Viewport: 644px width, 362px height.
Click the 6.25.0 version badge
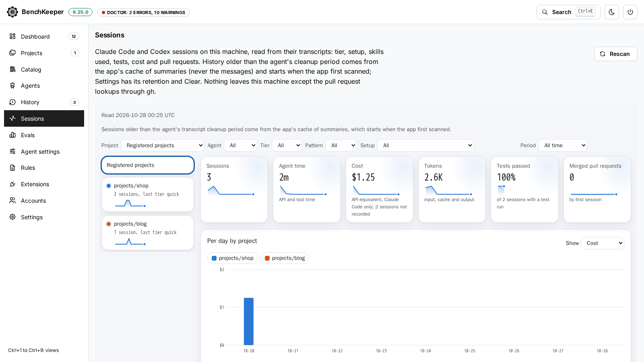(x=80, y=12)
